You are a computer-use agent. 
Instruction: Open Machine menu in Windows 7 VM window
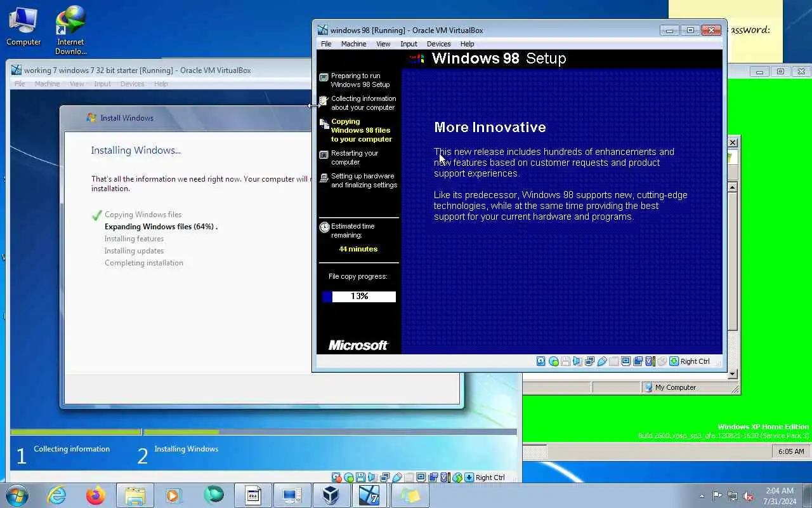47,84
